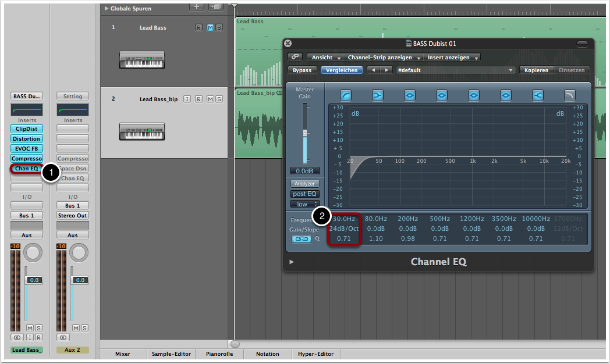Toggle Bypass on the Channel EQ
610x364 pixels.
click(302, 70)
